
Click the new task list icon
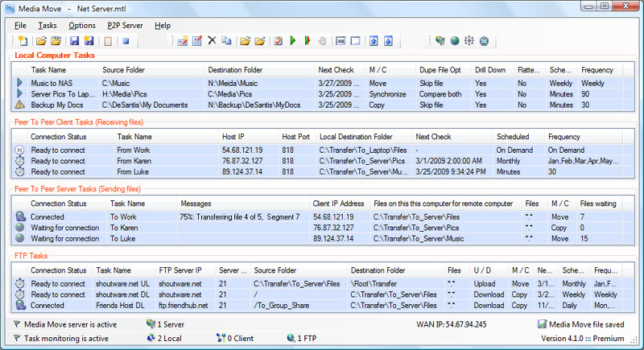(22, 40)
